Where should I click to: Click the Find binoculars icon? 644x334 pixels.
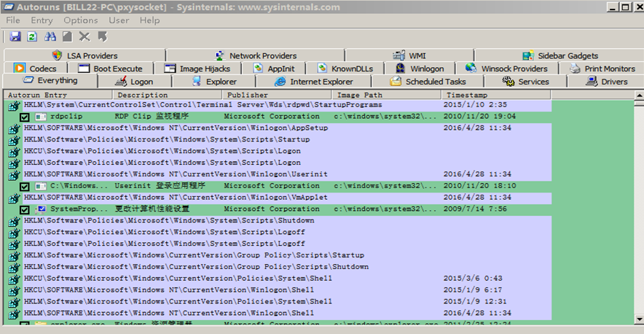[x=50, y=36]
